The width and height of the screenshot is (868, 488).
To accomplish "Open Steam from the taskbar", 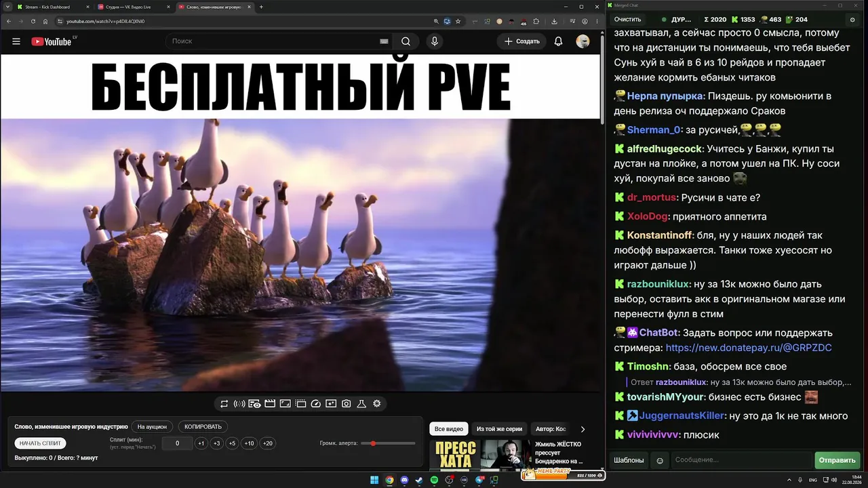I will point(419,481).
